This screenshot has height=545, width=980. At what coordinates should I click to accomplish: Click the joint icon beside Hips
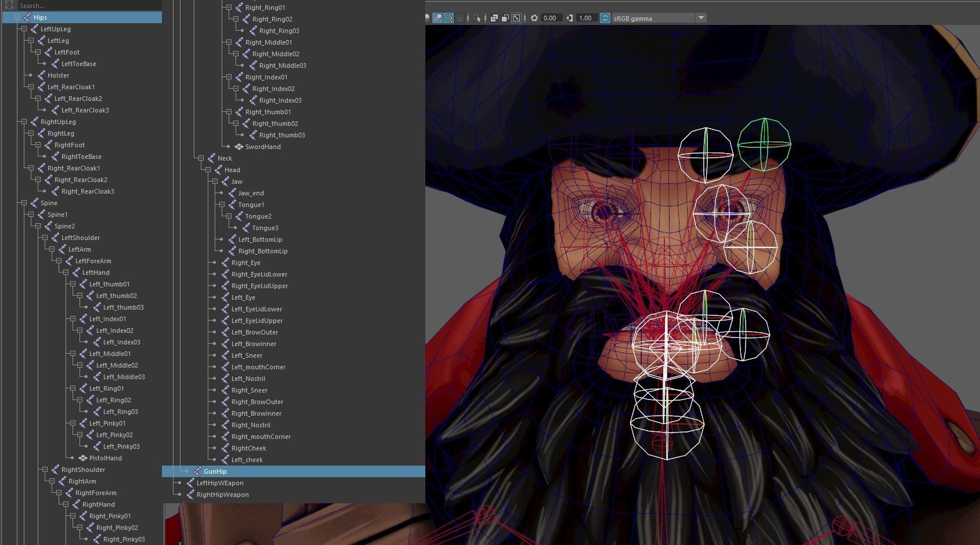(x=27, y=17)
